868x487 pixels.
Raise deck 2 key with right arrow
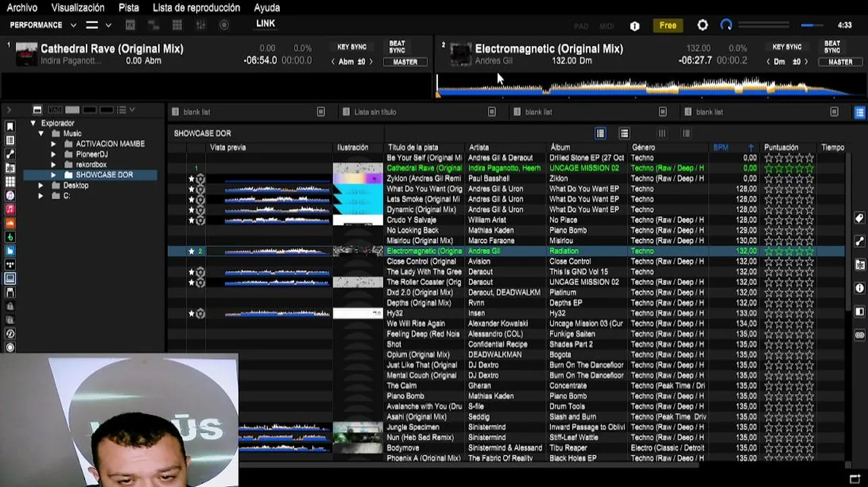pyautogui.click(x=806, y=62)
